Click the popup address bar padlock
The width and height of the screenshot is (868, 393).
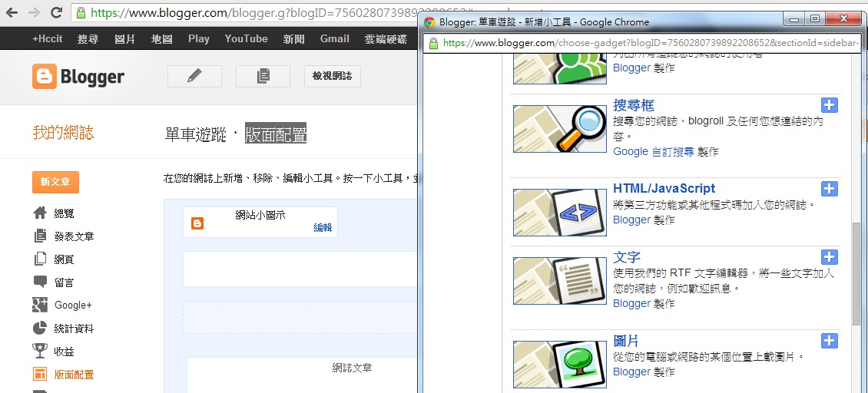433,43
